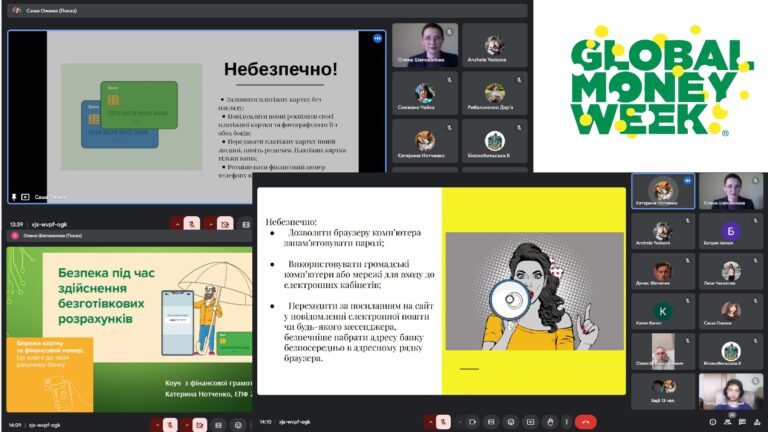Image resolution: width=768 pixels, height=432 pixels.
Task: Select Ребальченко Дар'я participant tile
Action: (495, 92)
